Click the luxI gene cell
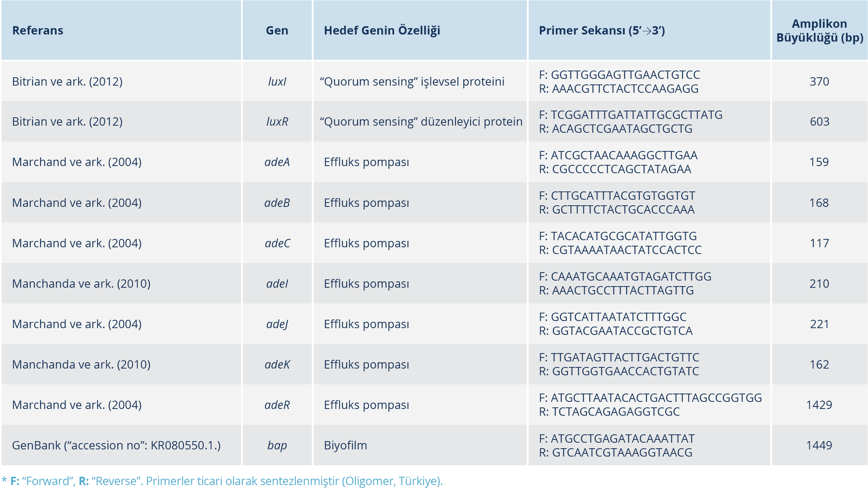The image size is (868, 493). pos(277,82)
